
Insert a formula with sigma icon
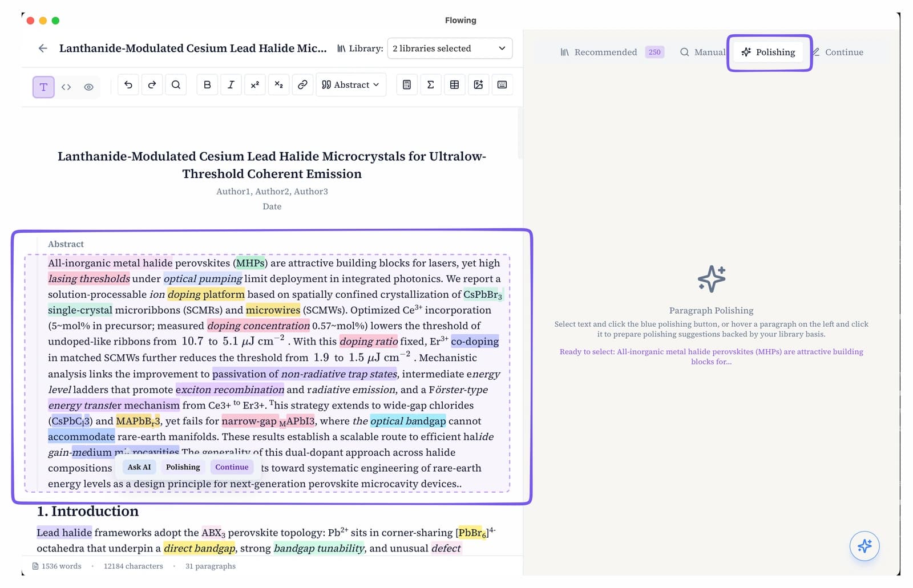point(431,85)
